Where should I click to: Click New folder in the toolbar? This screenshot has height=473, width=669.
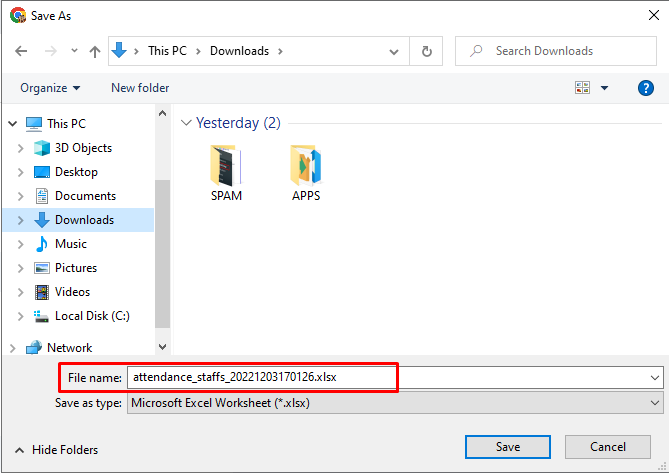pyautogui.click(x=140, y=88)
